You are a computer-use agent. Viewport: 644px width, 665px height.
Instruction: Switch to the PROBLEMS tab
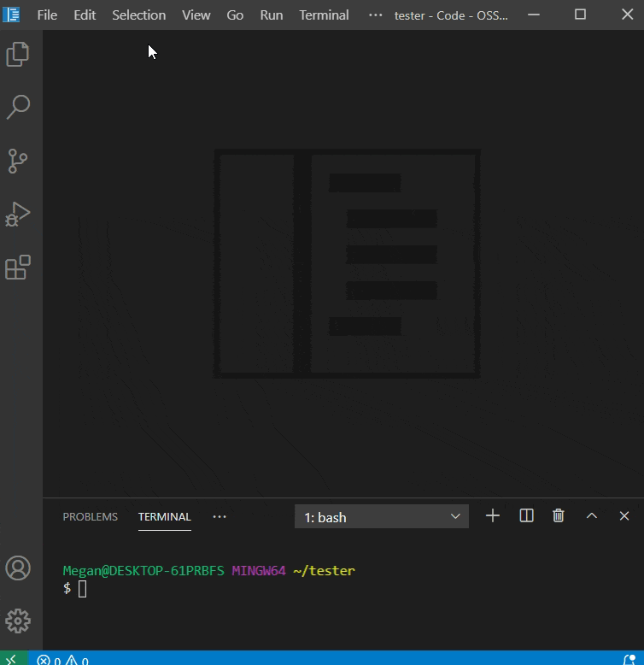point(90,516)
